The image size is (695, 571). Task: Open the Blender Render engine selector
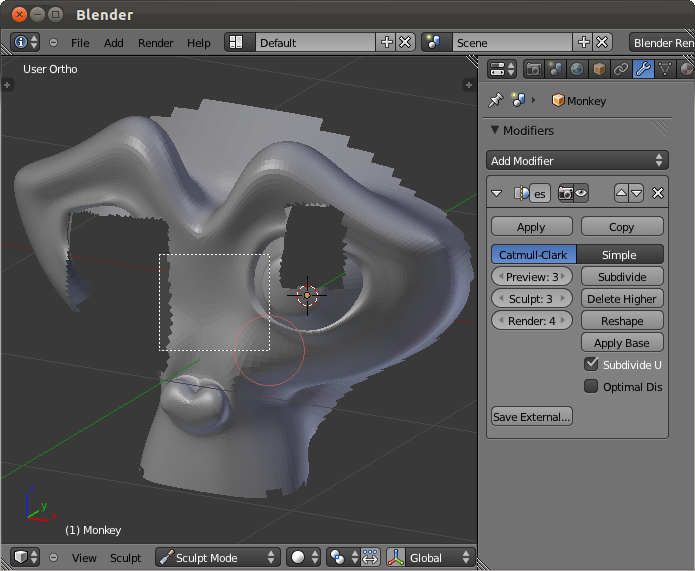[x=662, y=43]
